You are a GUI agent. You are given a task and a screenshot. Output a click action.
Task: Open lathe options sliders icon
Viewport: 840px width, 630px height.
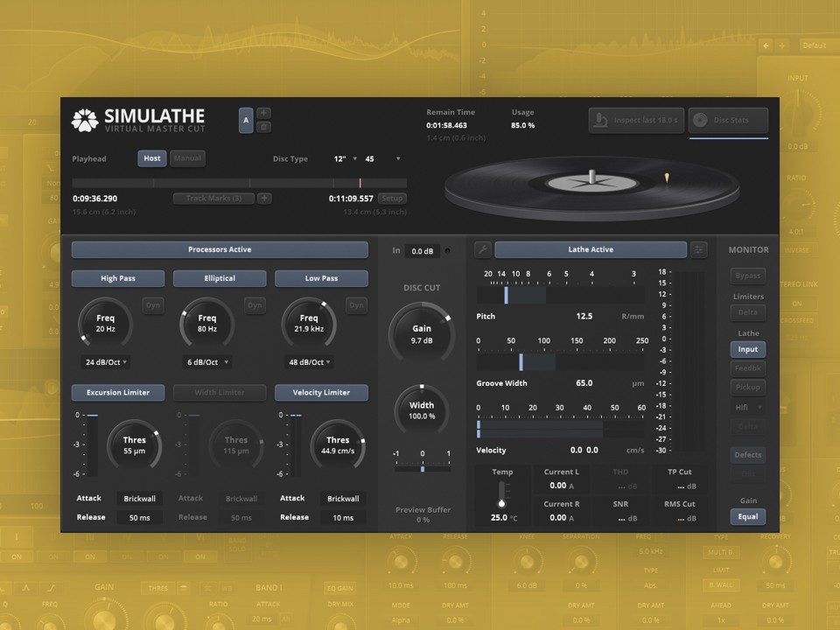698,249
